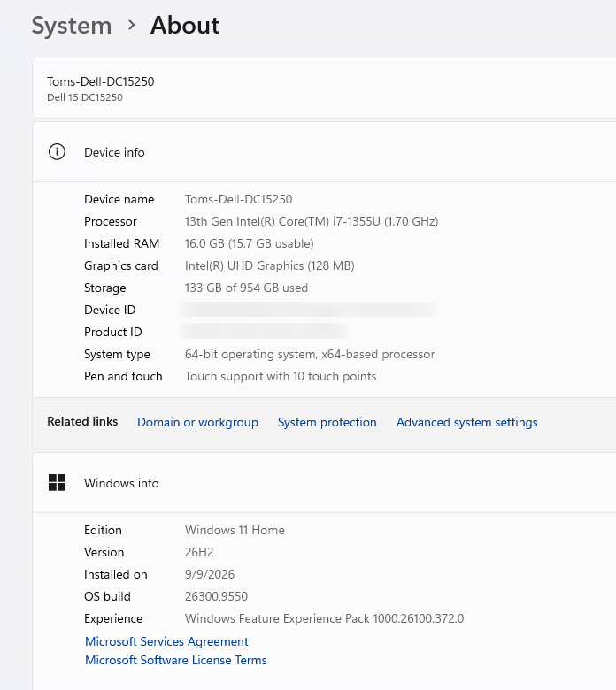Select the Windows 11 Home edition value
Viewport: 616px width, 690px height.
[x=235, y=530]
